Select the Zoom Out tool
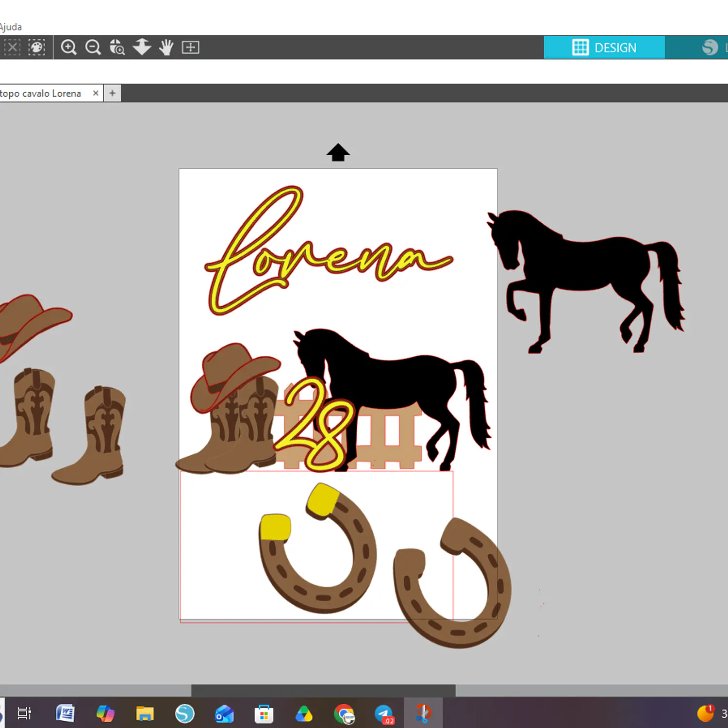Image resolution: width=728 pixels, height=728 pixels. [x=93, y=47]
